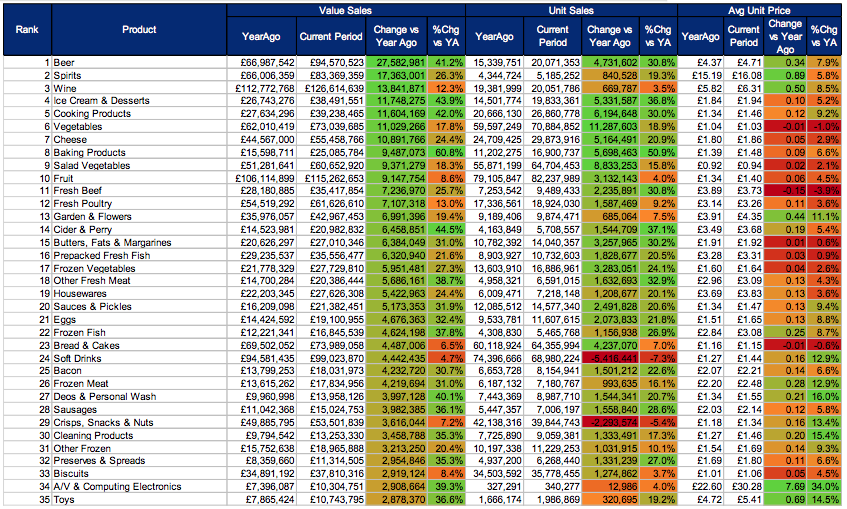Click Crisps, Snacks & Nuts cell
The height and width of the screenshot is (509, 847).
[x=139, y=423]
